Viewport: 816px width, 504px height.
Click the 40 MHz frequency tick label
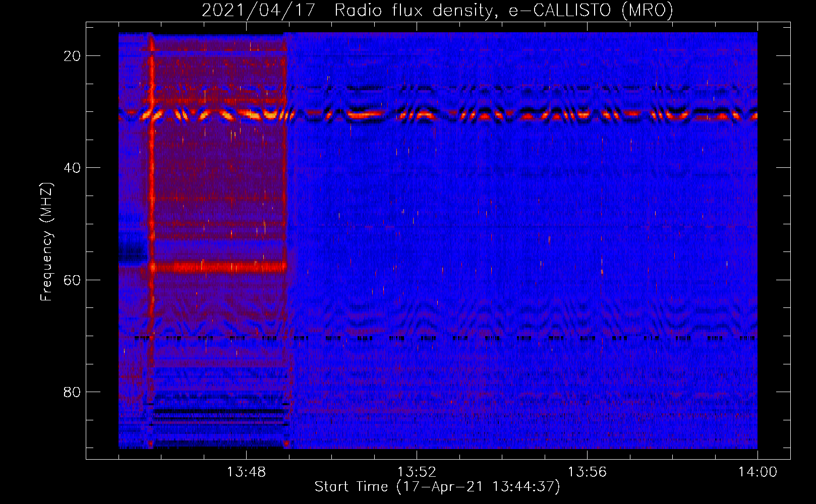(x=72, y=168)
